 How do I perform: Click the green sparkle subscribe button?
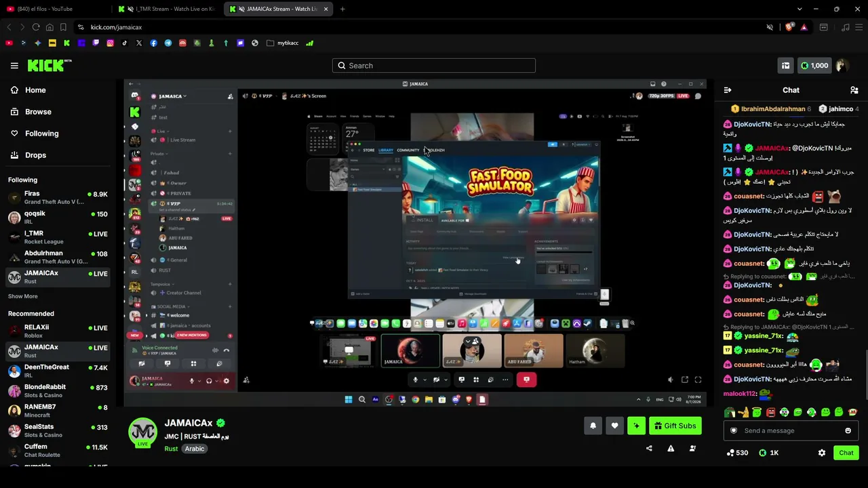pyautogui.click(x=636, y=426)
